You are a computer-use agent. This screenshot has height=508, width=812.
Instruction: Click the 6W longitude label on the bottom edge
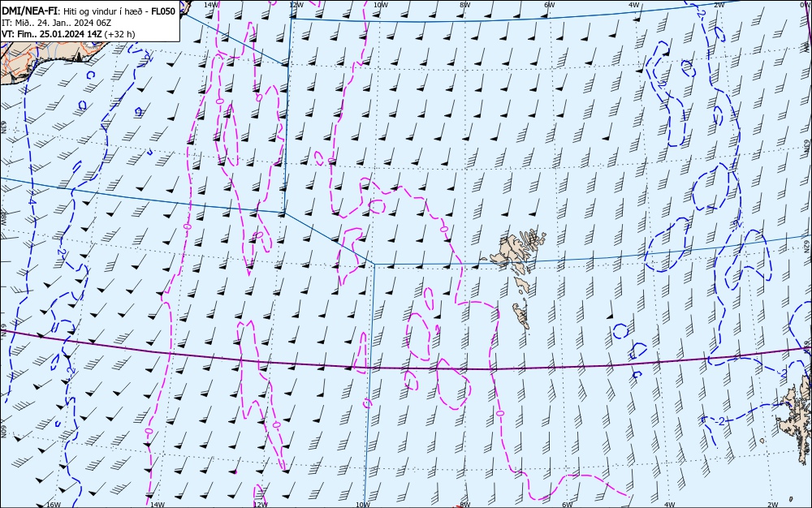pos(568,505)
